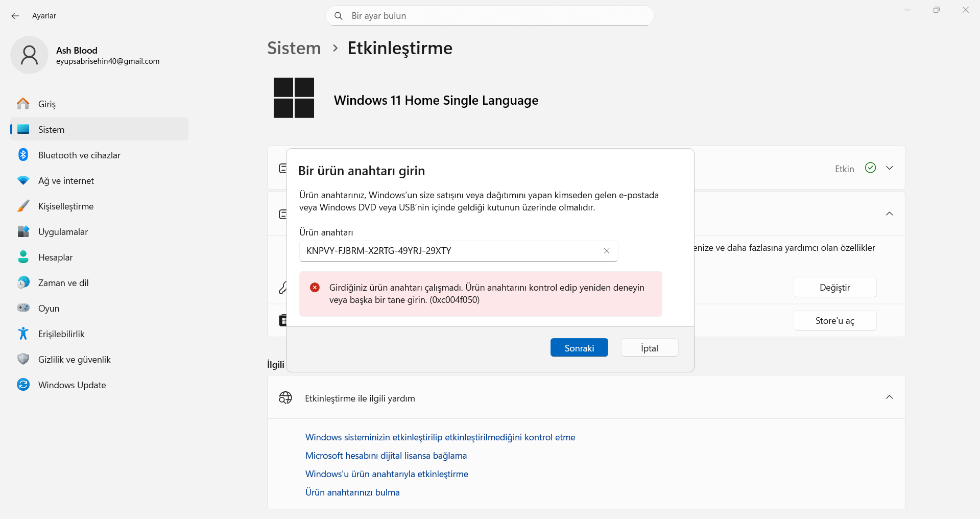
Task: Click the Etkin status text
Action: (844, 169)
